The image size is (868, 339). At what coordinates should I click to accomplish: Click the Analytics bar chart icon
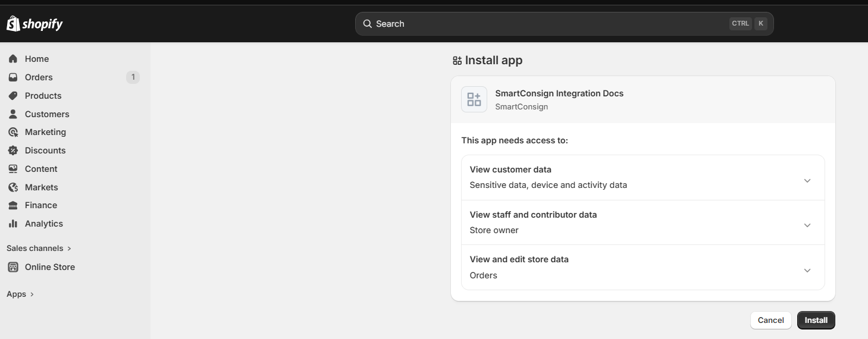click(x=13, y=224)
